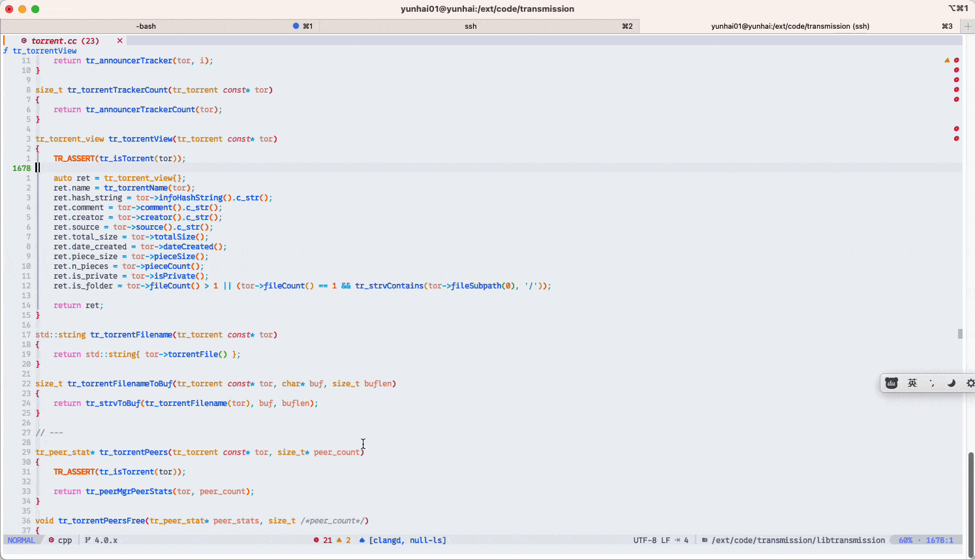This screenshot has width=975, height=560.
Task: Click the 60% scroll position indicator
Action: pyautogui.click(x=906, y=540)
